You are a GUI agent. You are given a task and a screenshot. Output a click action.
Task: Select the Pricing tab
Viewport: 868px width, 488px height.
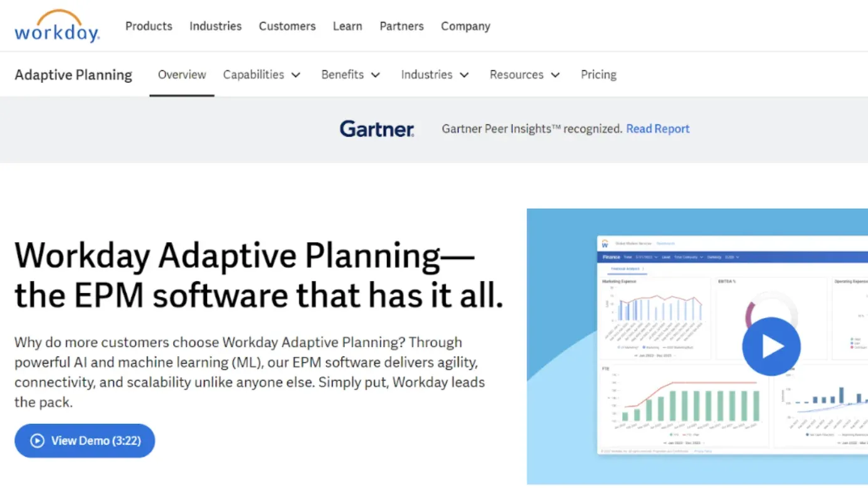[x=598, y=74]
